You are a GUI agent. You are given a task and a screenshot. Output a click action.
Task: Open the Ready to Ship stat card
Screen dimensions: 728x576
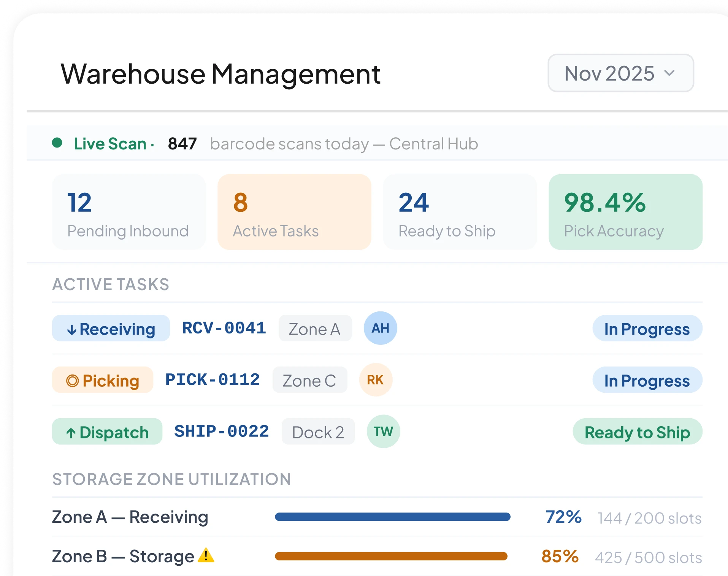coord(460,212)
